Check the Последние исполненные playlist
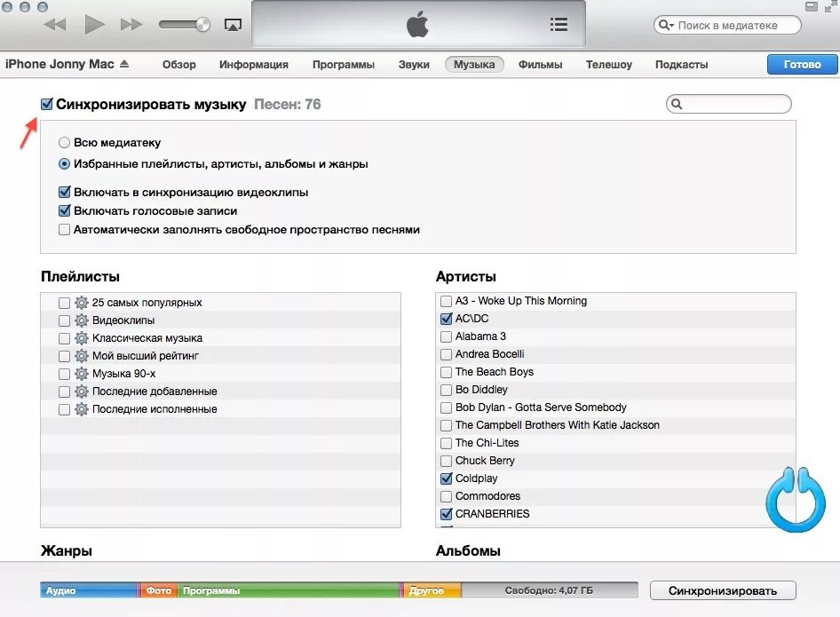The height and width of the screenshot is (617, 840). [x=64, y=409]
